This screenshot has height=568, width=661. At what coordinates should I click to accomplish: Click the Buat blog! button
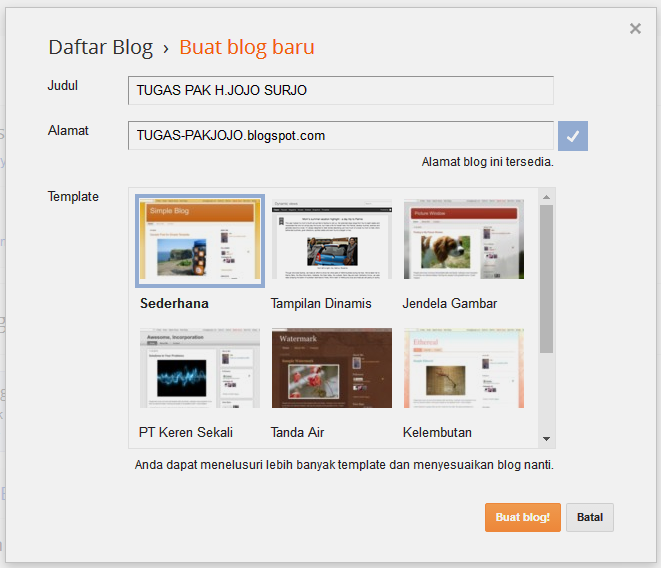[x=523, y=517]
